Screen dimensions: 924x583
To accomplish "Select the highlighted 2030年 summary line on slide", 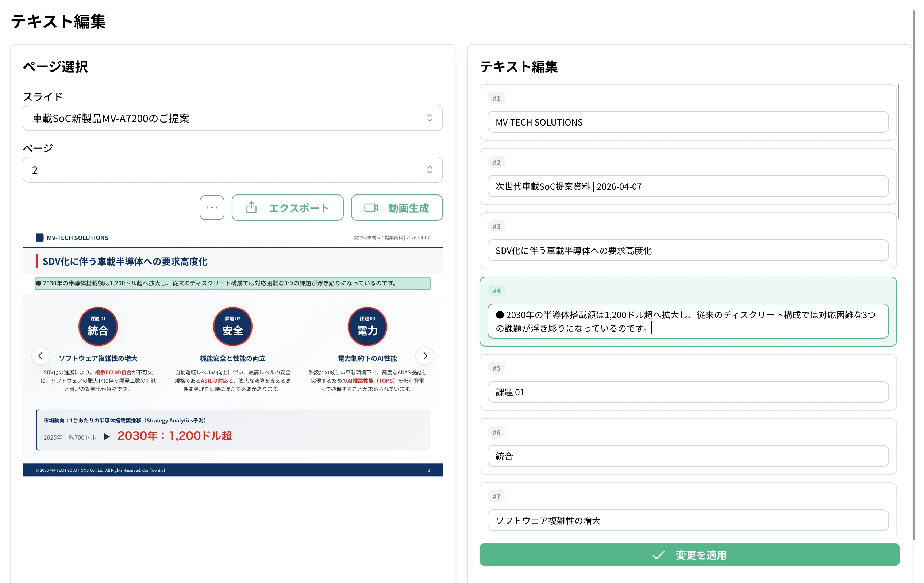I will 232,283.
